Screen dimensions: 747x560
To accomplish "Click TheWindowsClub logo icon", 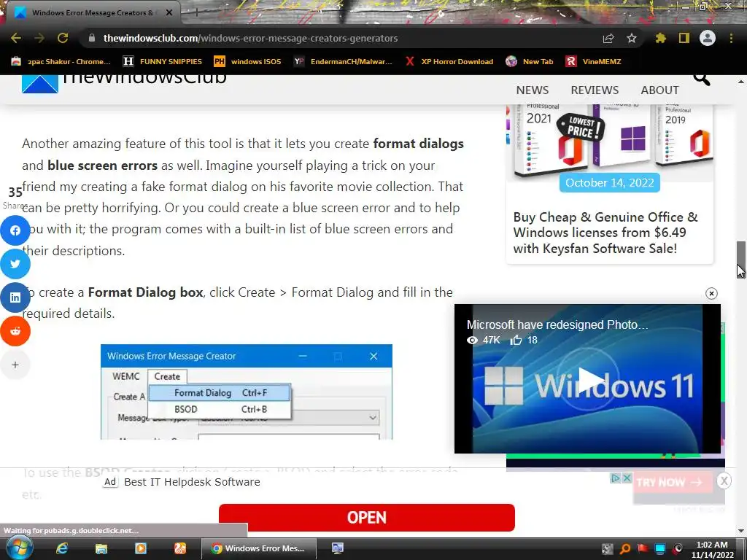I will (x=40, y=84).
